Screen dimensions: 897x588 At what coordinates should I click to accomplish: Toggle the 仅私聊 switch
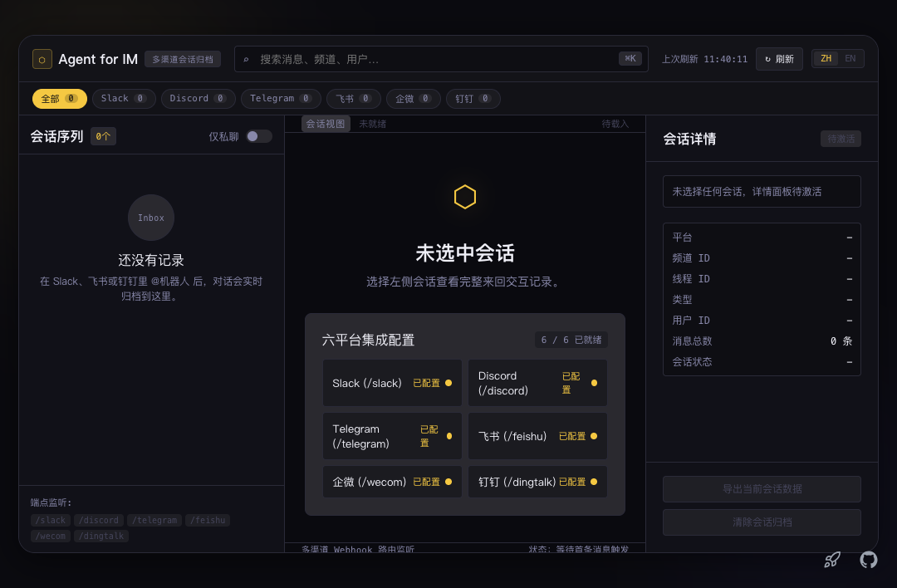point(258,136)
